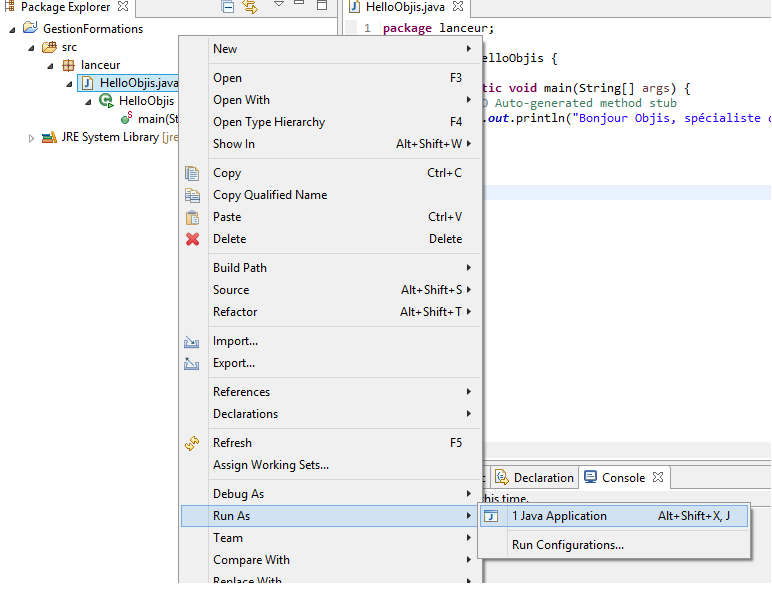Toggle the Link with Editor icon

250,7
